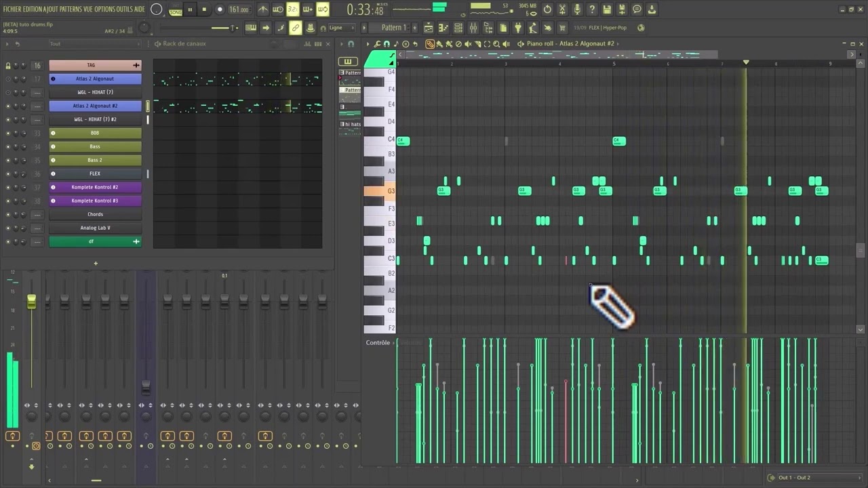
Task: Stop playback with the stop button
Action: pos(204,9)
